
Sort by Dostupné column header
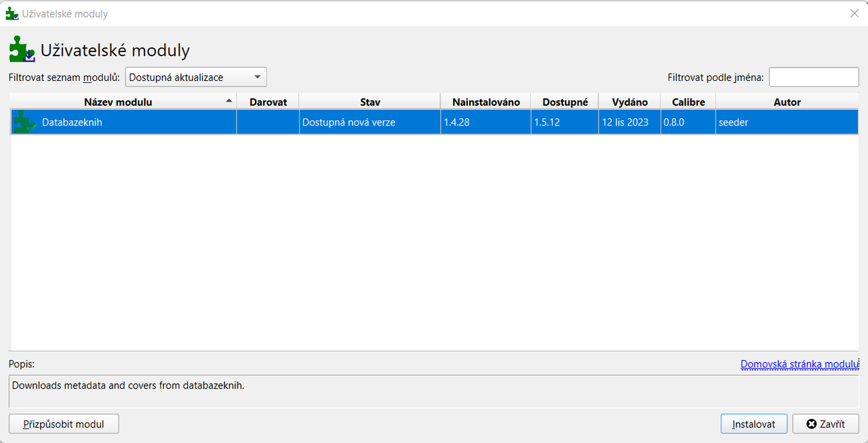[x=565, y=102]
